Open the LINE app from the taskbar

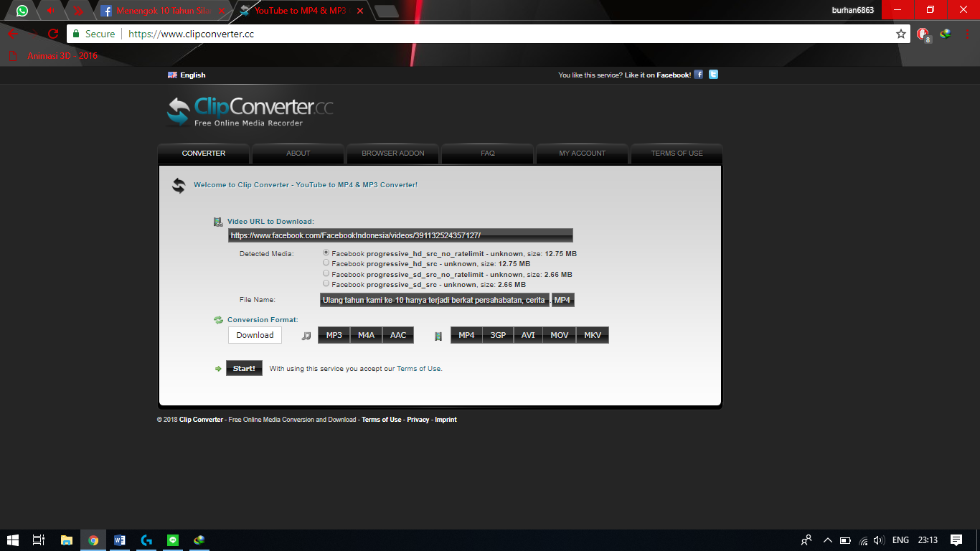(173, 540)
